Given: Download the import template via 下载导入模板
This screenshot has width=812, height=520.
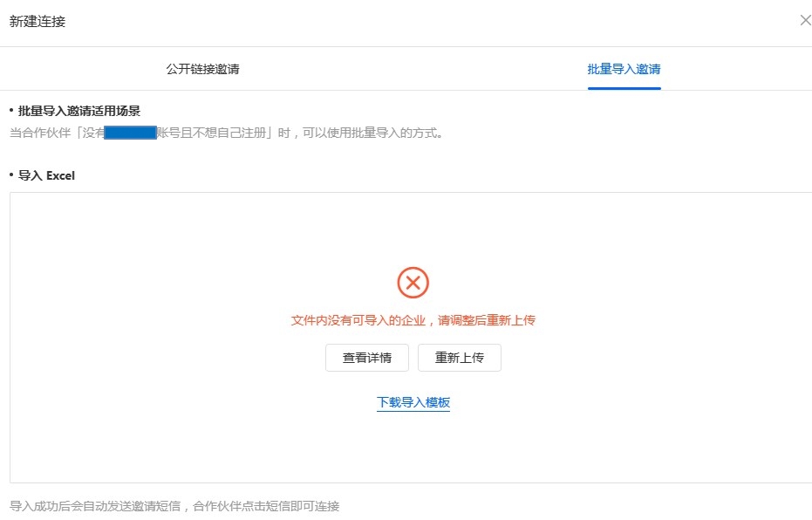Looking at the screenshot, I should (413, 402).
